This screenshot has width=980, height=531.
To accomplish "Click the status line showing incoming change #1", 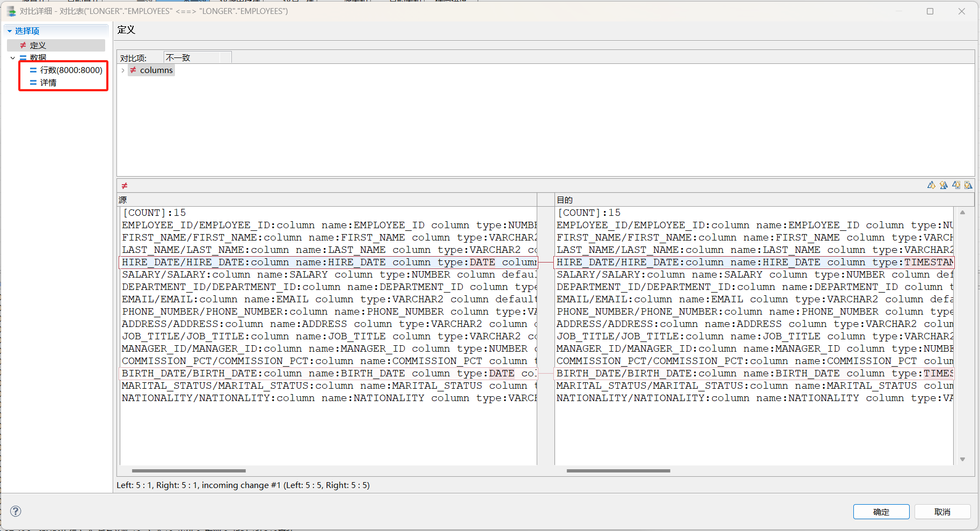I will (243, 485).
